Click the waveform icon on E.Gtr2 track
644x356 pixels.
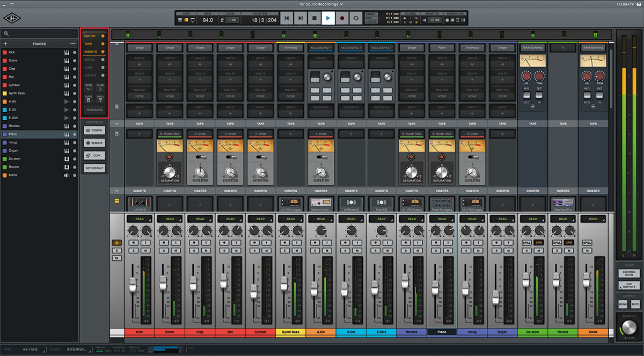(x=67, y=118)
